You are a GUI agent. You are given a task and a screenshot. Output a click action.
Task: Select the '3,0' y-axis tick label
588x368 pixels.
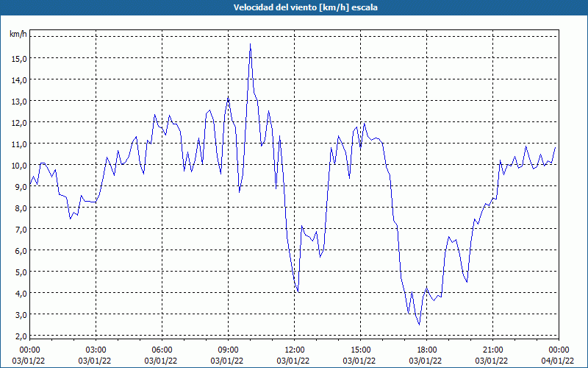(21, 315)
